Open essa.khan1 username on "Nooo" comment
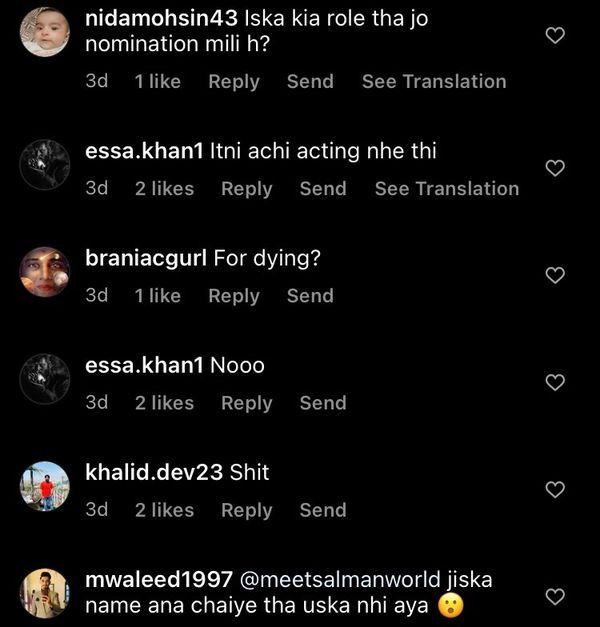 tap(148, 366)
